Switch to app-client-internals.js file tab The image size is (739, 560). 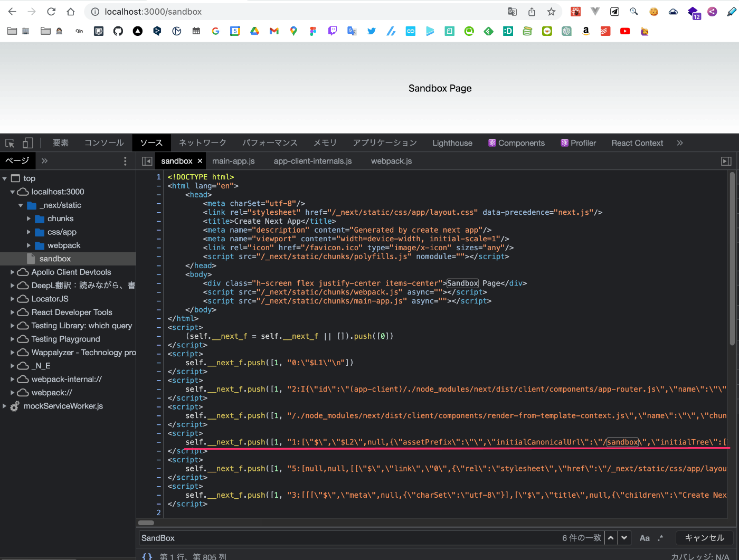312,161
